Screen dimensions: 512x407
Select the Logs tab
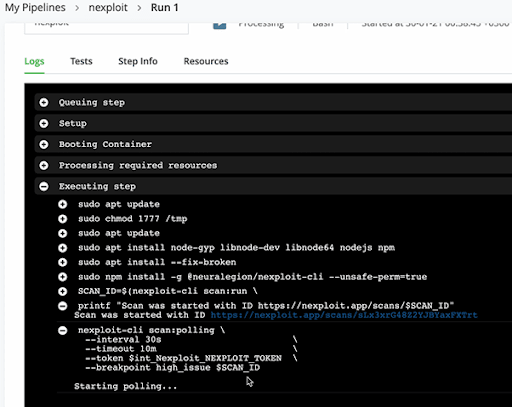[x=34, y=61]
